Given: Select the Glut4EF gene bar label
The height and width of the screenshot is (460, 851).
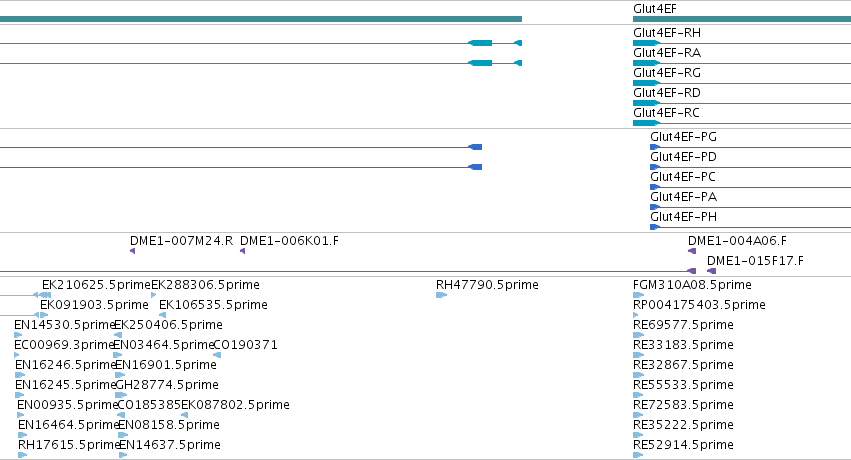Looking at the screenshot, I should point(655,9).
